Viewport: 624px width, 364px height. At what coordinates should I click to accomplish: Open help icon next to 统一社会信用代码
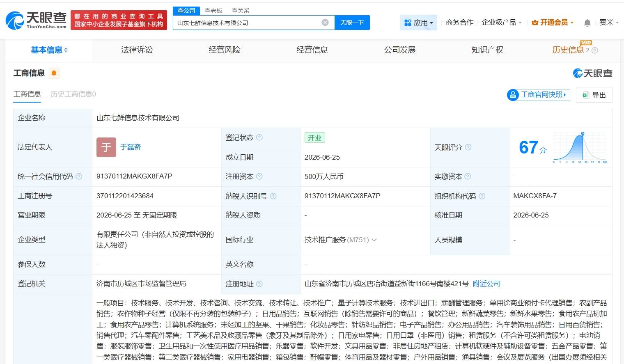[79, 176]
